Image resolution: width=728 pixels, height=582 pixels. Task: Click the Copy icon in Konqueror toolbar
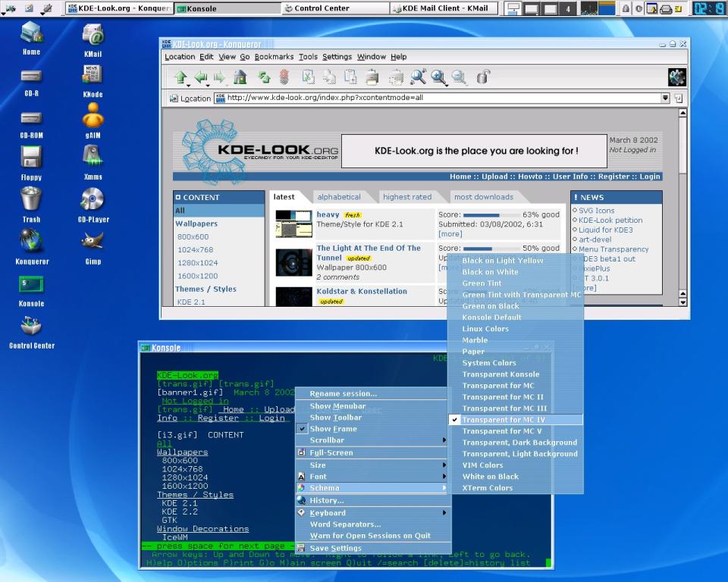click(x=329, y=77)
